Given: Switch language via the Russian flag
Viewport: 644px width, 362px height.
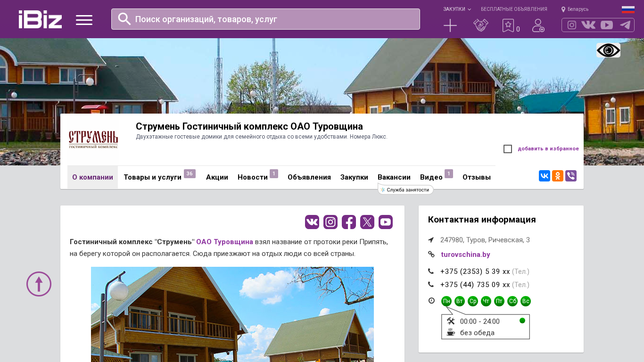Looking at the screenshot, I should click(x=628, y=9).
